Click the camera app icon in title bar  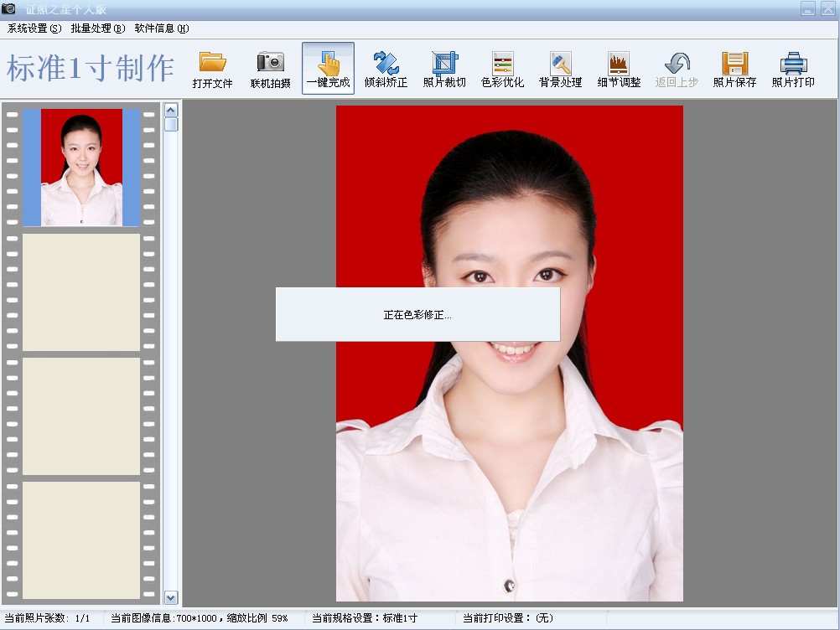8,8
